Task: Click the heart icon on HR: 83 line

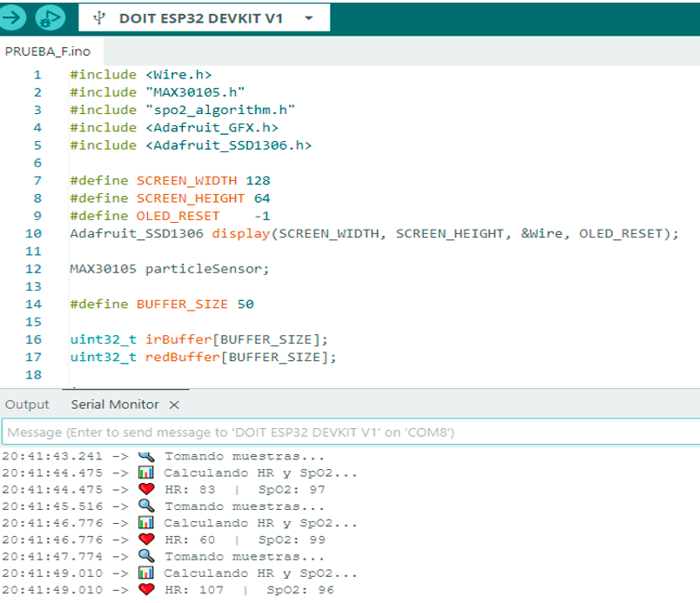Action: (146, 490)
